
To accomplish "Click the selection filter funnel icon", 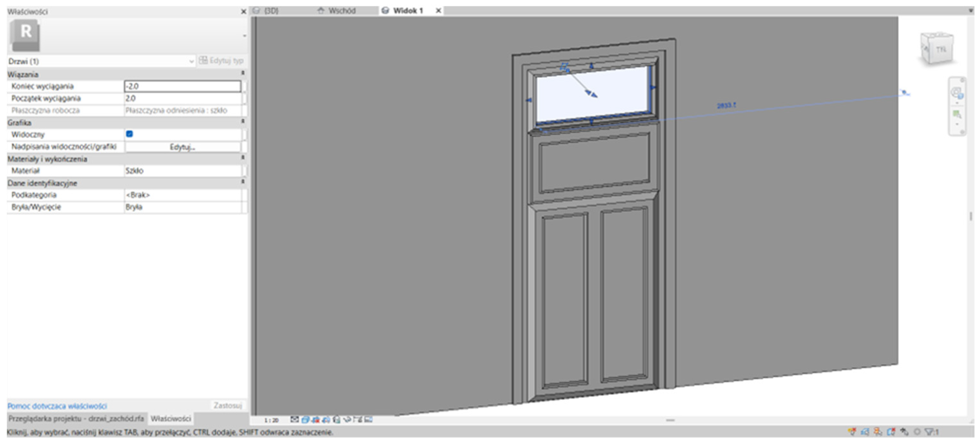I will 930,432.
